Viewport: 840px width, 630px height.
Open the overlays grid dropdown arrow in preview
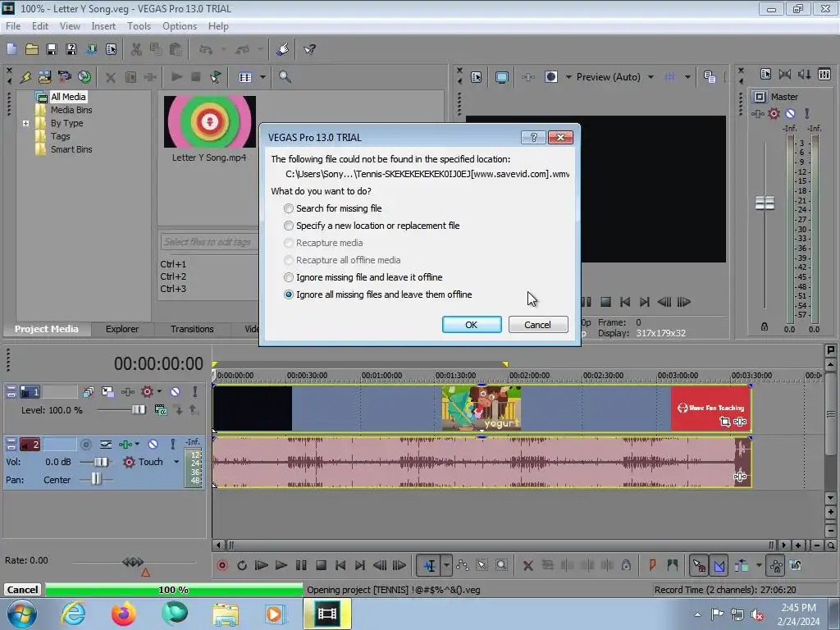pyautogui.click(x=687, y=77)
